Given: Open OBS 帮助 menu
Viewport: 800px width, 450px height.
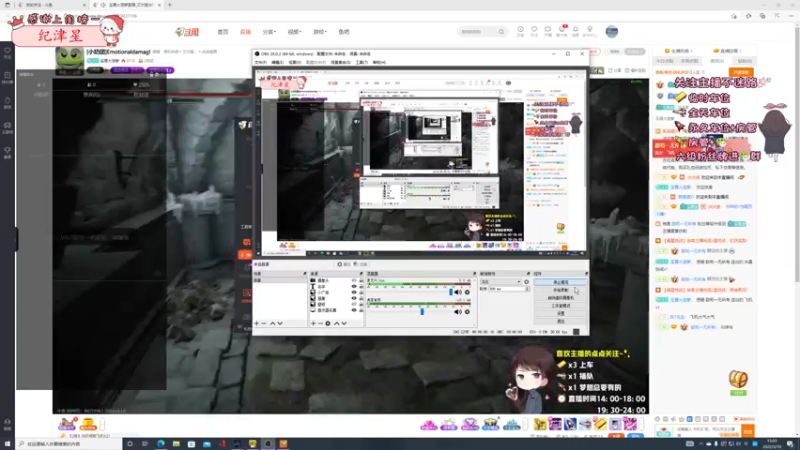Looking at the screenshot, I should pos(379,62).
